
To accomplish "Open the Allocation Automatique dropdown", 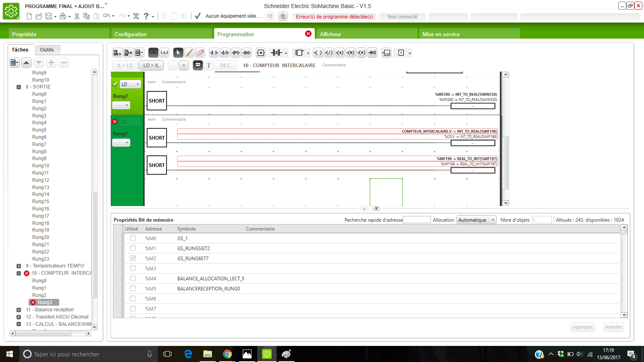I will [x=476, y=220].
